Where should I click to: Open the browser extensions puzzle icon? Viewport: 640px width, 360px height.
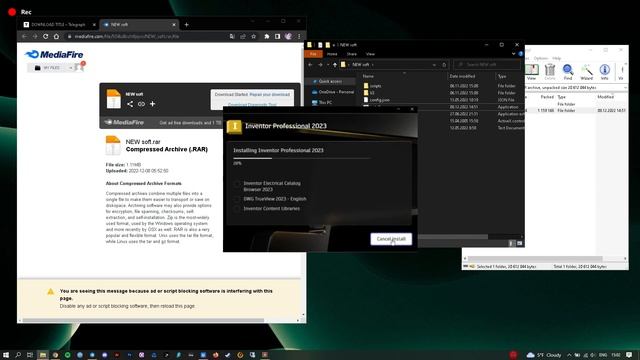point(267,36)
